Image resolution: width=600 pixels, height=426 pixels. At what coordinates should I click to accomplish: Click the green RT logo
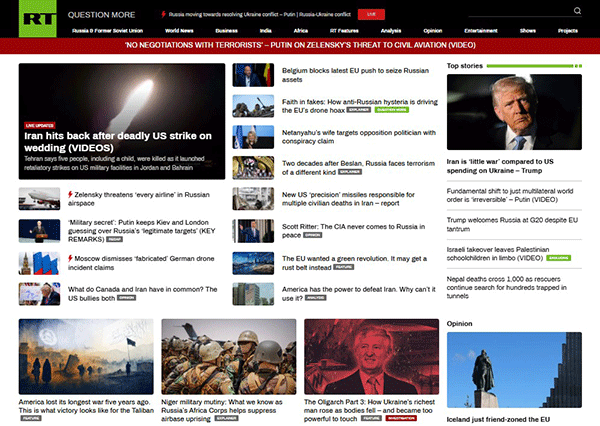pos(38,18)
